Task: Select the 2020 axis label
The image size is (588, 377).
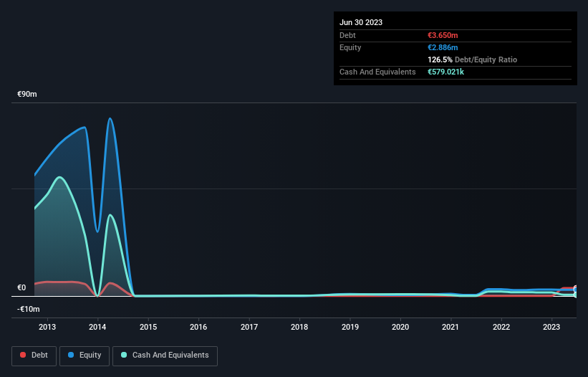Action: coord(400,327)
